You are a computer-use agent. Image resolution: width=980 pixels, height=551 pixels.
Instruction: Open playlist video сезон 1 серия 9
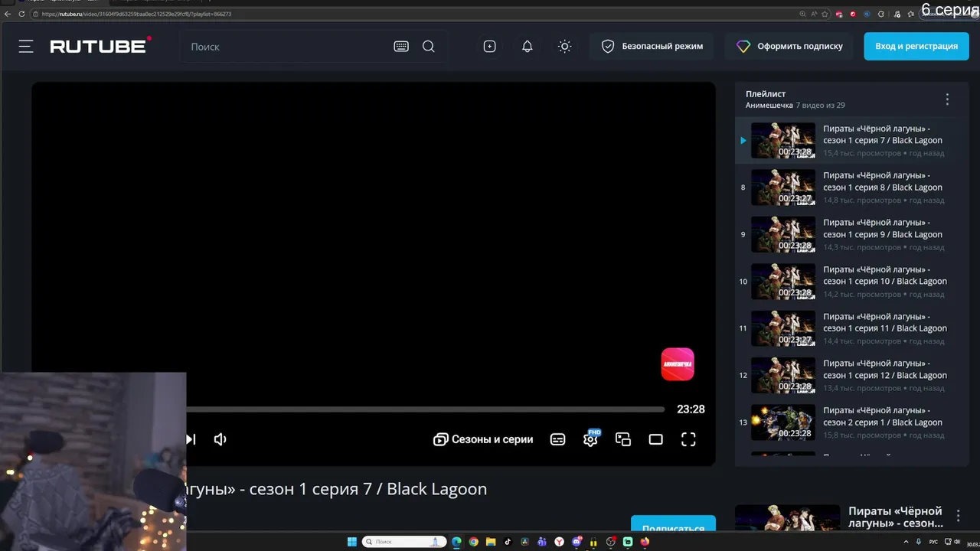click(x=851, y=234)
